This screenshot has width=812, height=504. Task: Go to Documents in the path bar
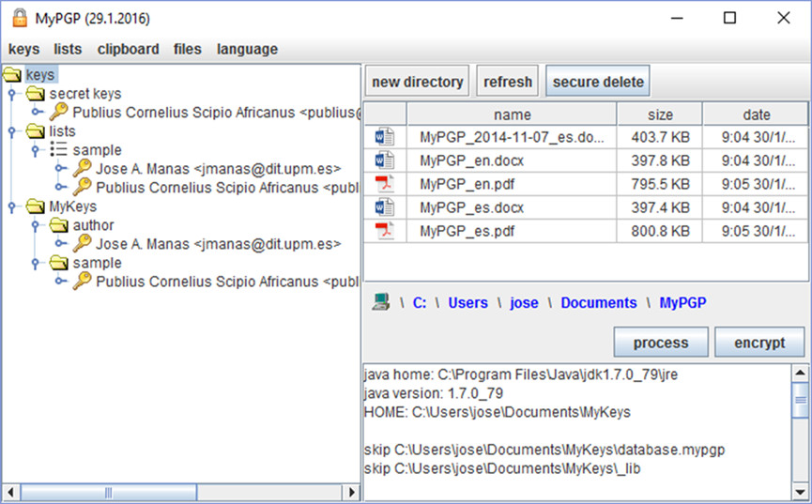(599, 302)
